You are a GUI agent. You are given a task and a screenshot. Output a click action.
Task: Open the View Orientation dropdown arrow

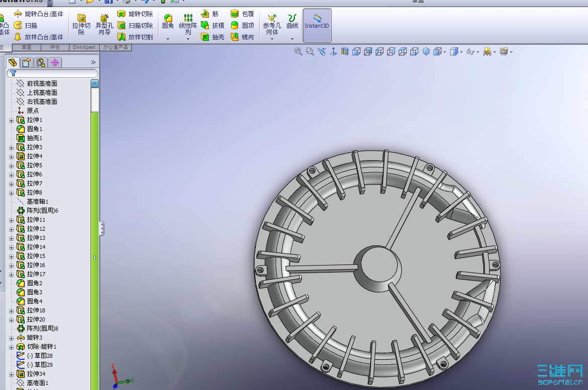click(445, 52)
